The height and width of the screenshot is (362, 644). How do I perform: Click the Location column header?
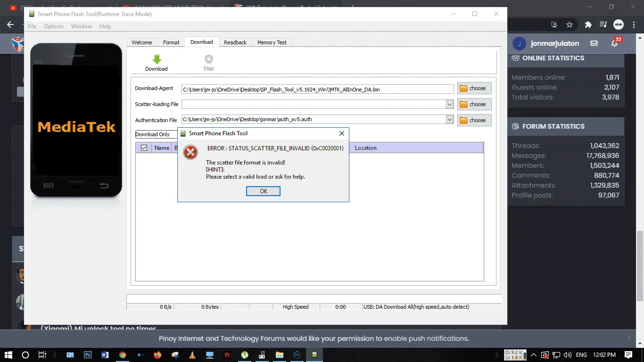366,148
